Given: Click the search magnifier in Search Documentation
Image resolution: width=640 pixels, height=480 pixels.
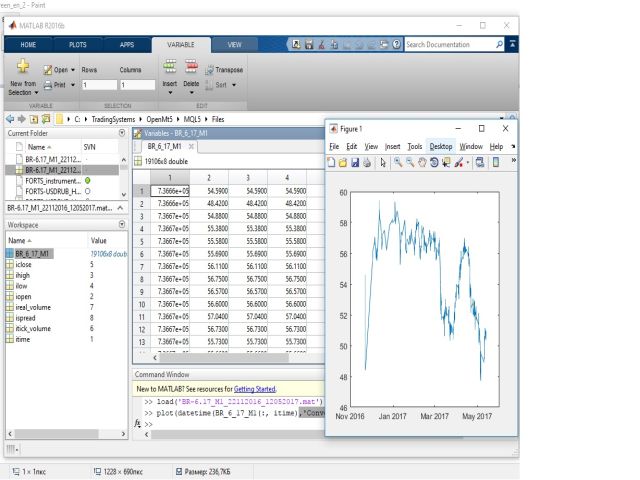Looking at the screenshot, I should coord(499,44).
